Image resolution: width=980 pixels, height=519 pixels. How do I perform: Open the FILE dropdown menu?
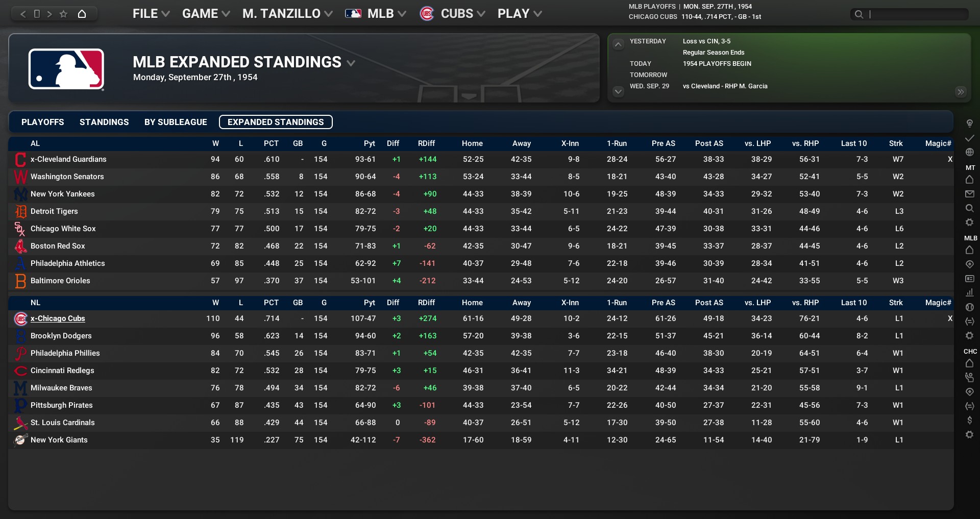click(x=151, y=14)
